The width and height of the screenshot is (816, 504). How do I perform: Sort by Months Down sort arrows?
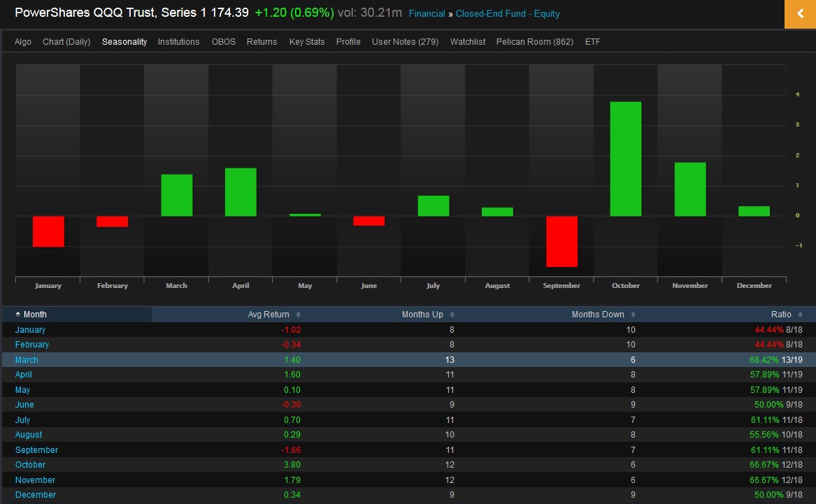(633, 315)
